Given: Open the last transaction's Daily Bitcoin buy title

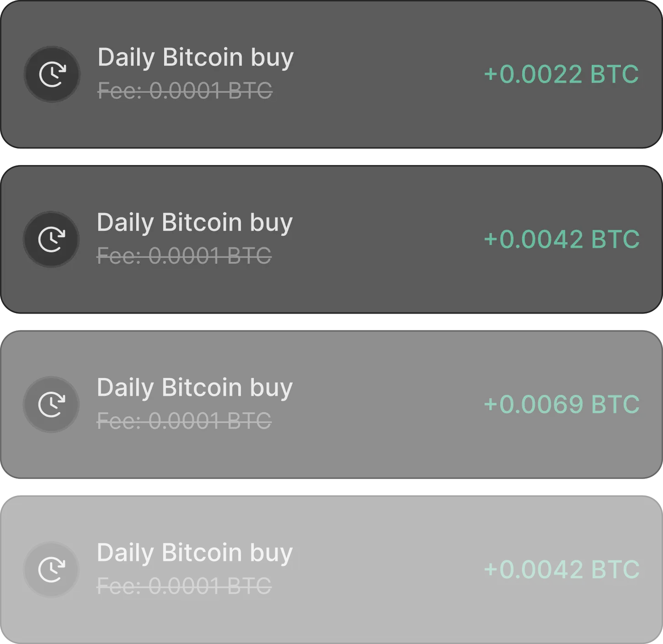Looking at the screenshot, I should click(x=194, y=553).
